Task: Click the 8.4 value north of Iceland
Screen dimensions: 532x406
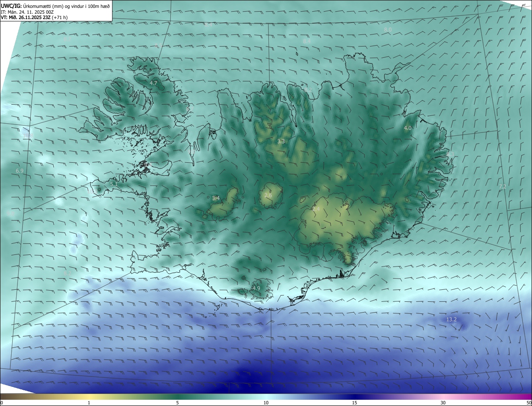Action: (307, 42)
